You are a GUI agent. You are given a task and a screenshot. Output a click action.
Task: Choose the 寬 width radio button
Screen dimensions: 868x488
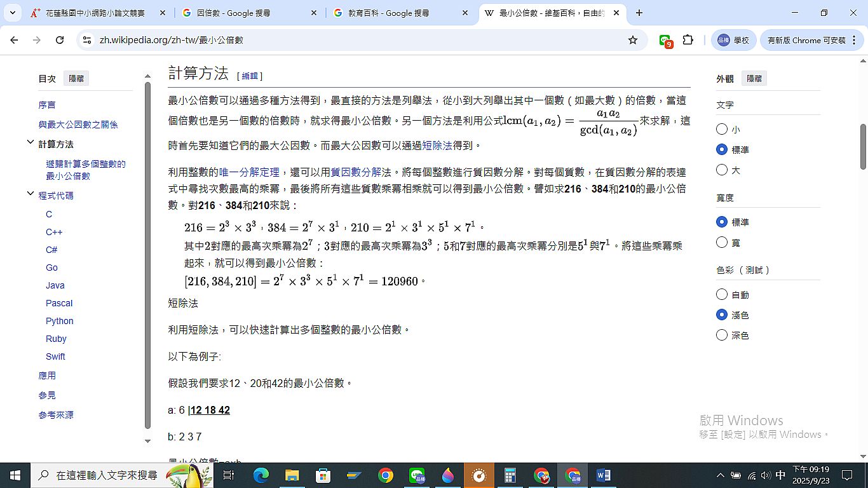[722, 242]
